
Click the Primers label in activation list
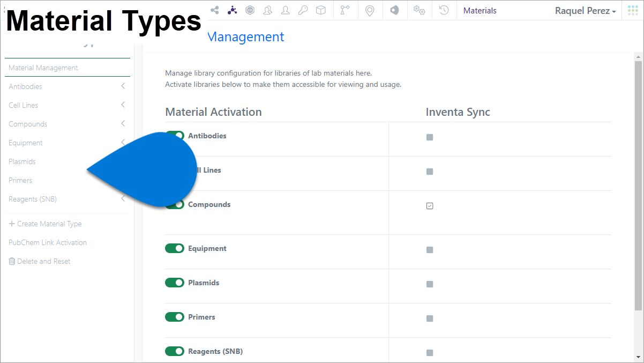(201, 317)
